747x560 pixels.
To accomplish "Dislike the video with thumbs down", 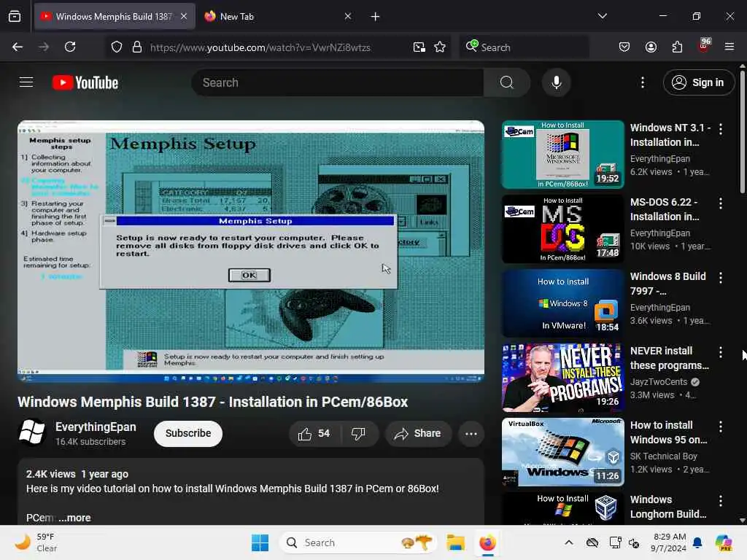I will [359, 433].
